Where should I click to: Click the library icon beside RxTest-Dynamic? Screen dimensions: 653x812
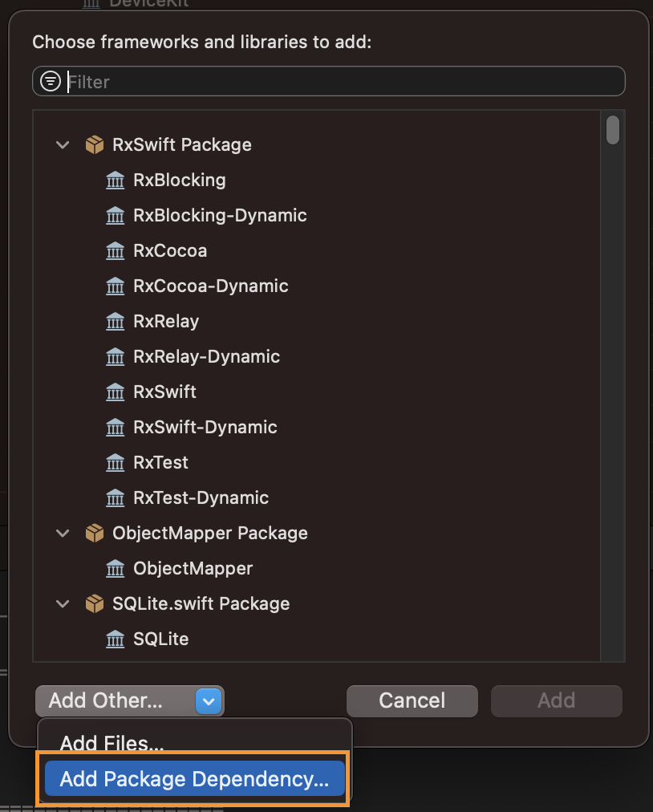pos(115,497)
